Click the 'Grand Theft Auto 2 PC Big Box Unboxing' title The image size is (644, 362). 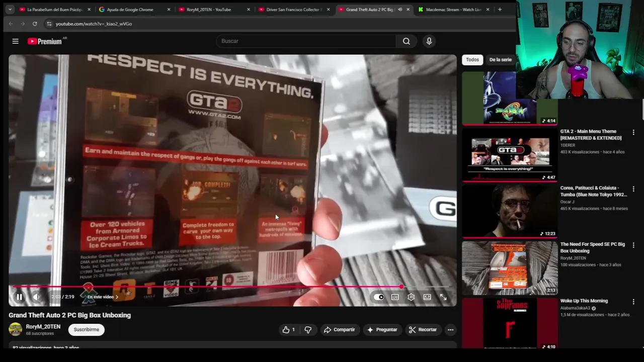pos(69,315)
